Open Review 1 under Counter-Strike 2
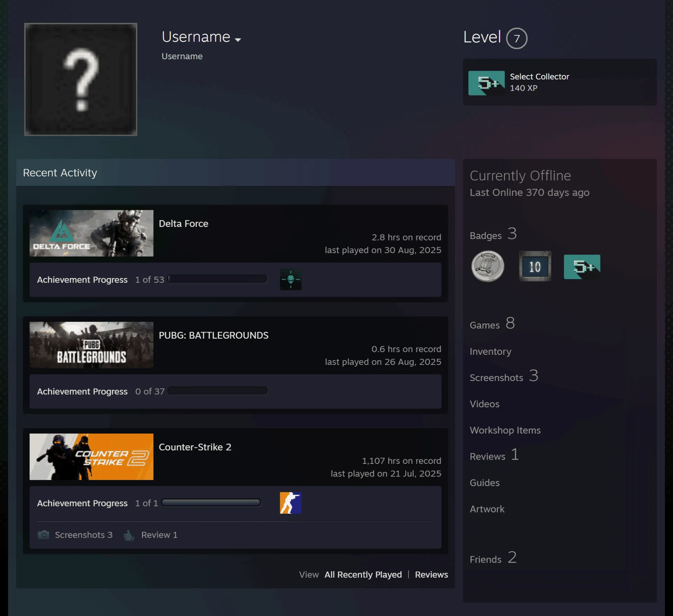673x616 pixels. (159, 535)
